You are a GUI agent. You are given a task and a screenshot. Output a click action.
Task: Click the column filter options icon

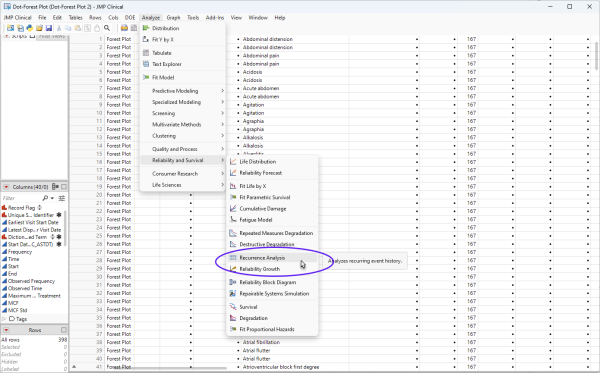(62, 198)
